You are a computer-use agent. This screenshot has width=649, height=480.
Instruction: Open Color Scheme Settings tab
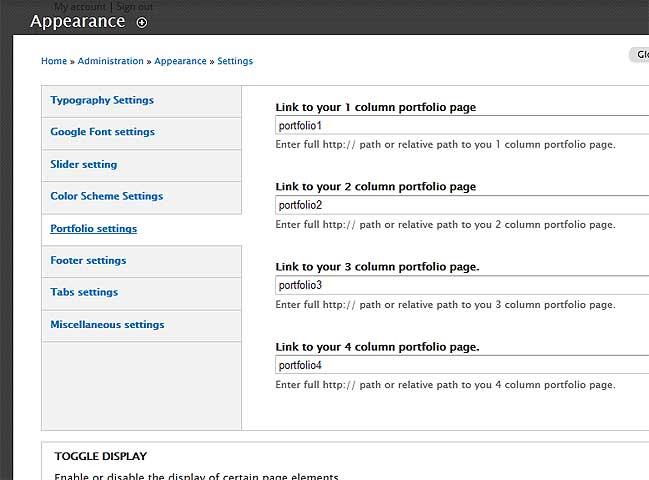pos(106,196)
